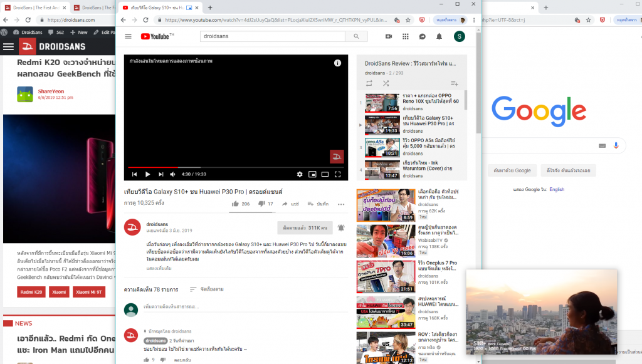Screen dimensions: 642x364
Task: Click the Google on-screen keyboard icon
Action: pos(602,145)
